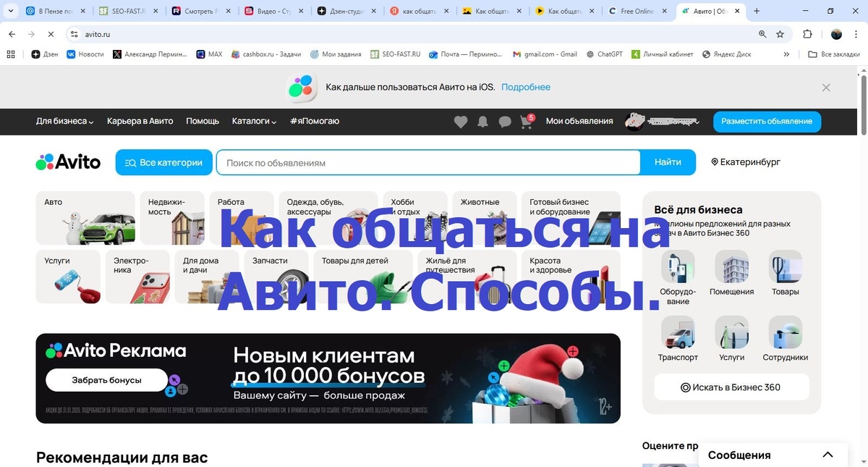Open Все закладки folder

[834, 54]
